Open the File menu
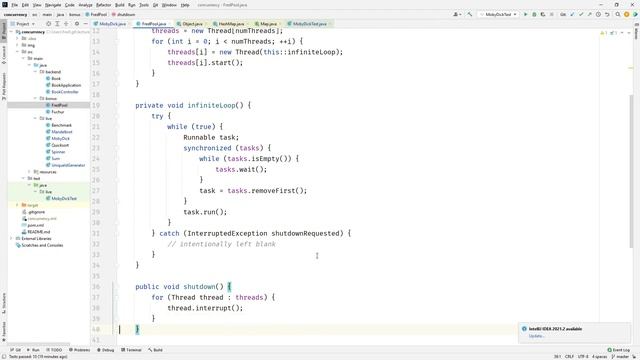This screenshot has width=640, height=360. pyautogui.click(x=14, y=5)
